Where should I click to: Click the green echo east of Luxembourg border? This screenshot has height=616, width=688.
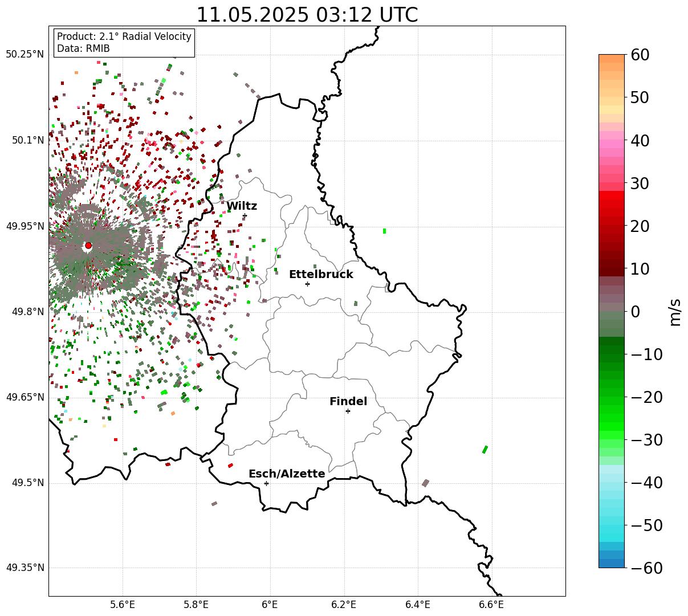pyautogui.click(x=485, y=450)
